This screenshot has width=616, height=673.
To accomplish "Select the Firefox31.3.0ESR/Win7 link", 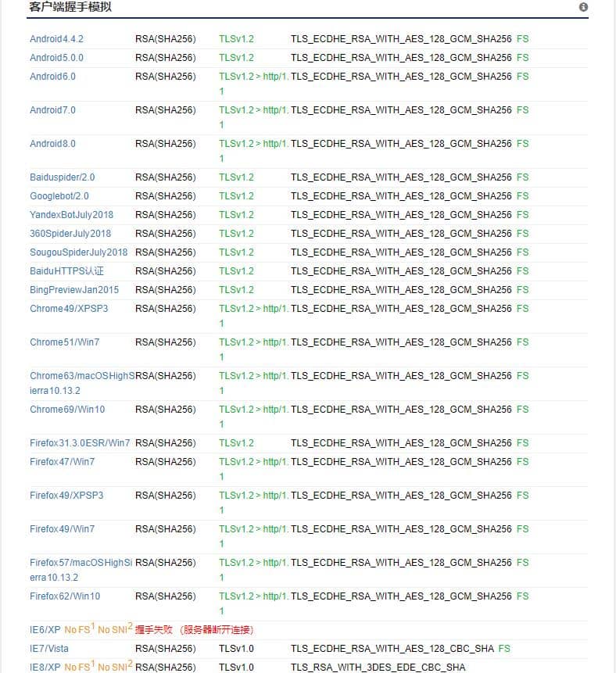I will click(80, 443).
